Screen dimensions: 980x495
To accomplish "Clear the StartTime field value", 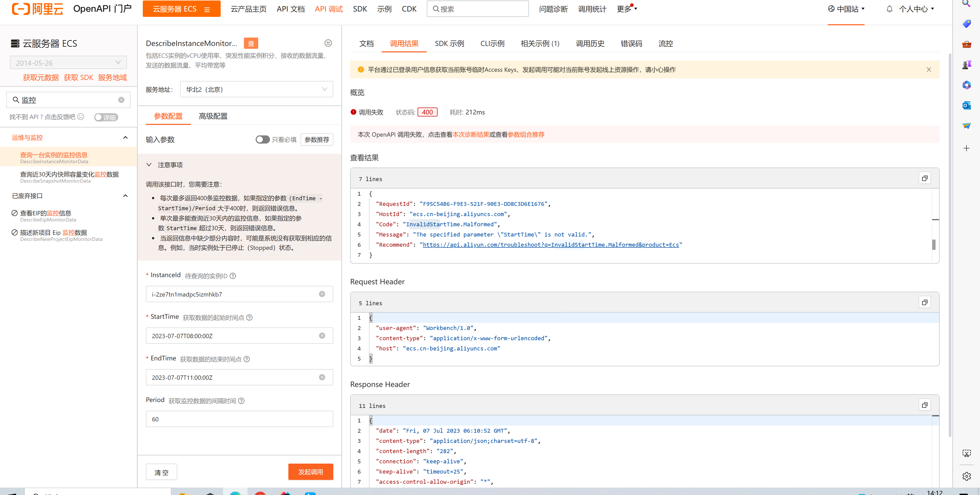I will (x=322, y=336).
